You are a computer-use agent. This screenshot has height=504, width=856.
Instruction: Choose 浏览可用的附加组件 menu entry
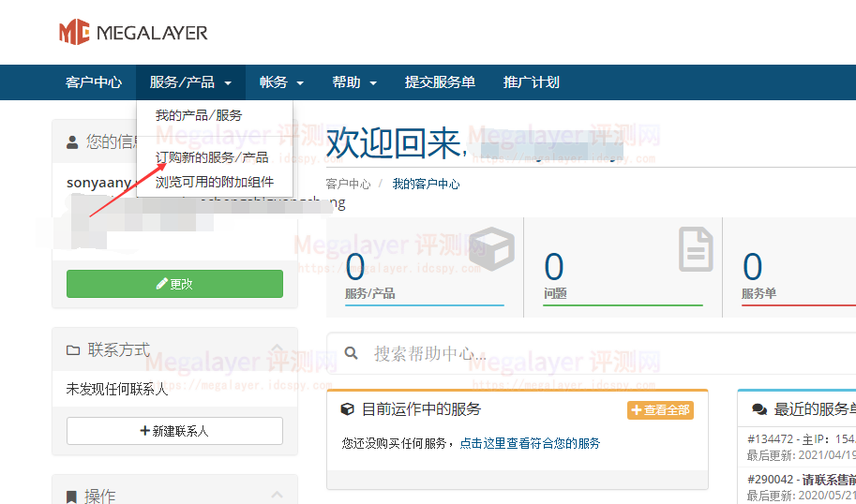coord(215,182)
